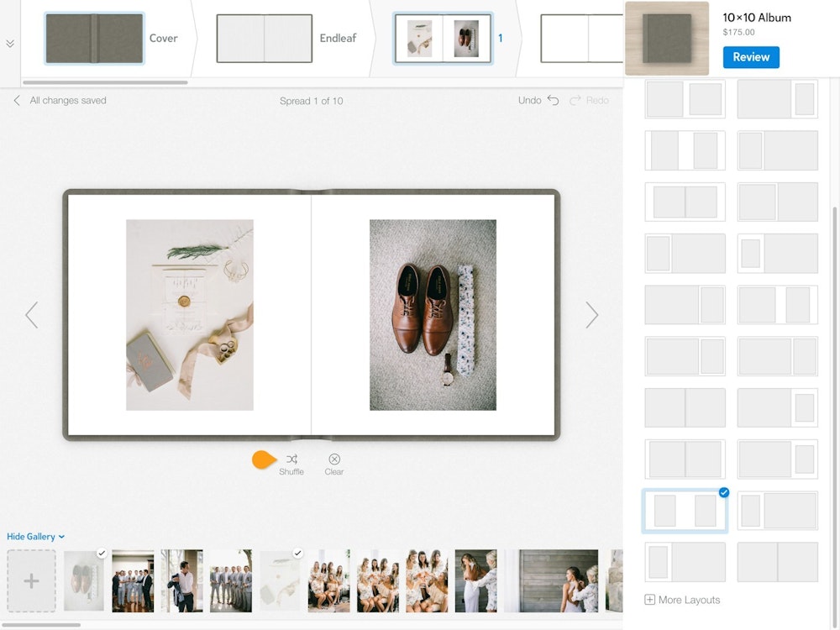Screen dimensions: 840x630
Task: Click the plus icon for More Layouts
Action: point(649,600)
